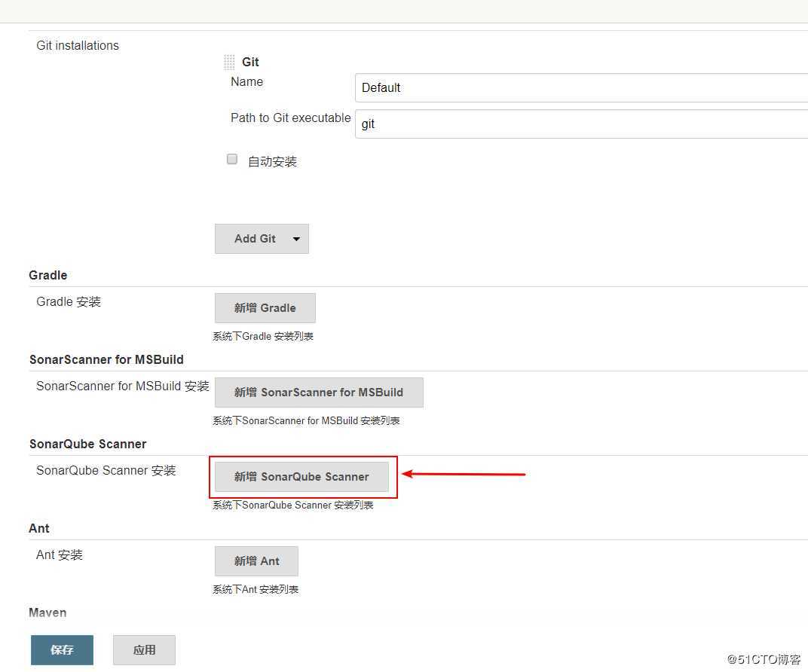
Task: Click the 系统下SonarQube Scanner 安装列表 text
Action: (x=293, y=506)
